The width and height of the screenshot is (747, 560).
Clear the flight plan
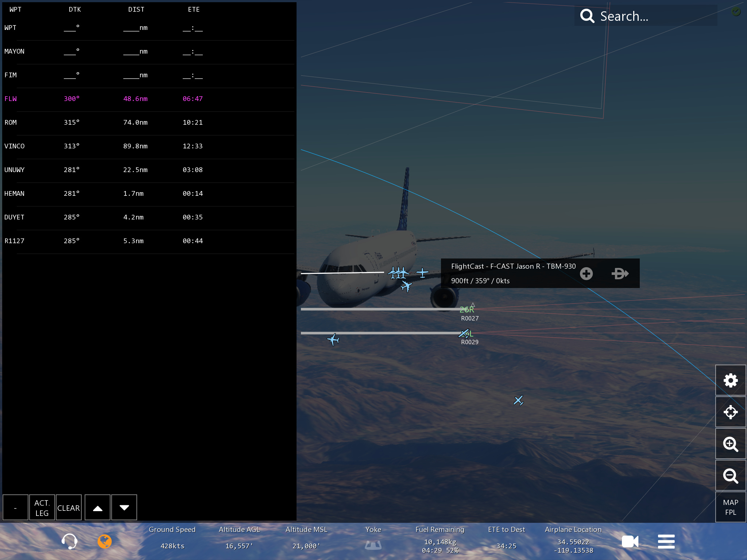69,507
